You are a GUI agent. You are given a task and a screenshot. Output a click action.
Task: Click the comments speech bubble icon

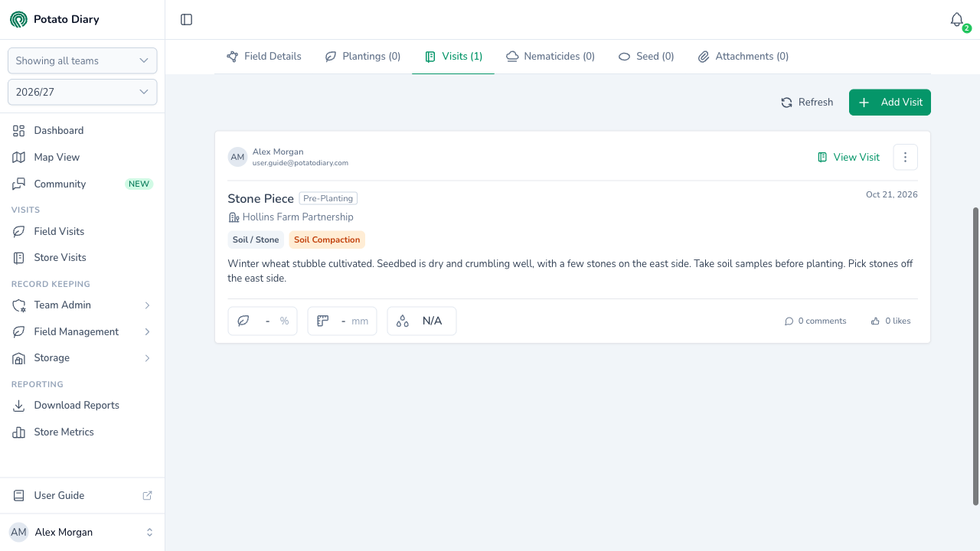point(789,321)
